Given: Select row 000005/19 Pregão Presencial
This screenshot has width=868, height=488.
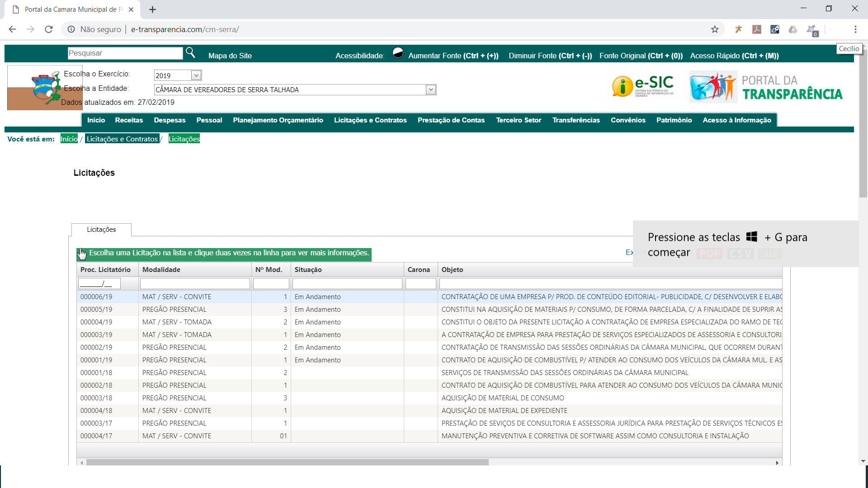Looking at the screenshot, I should point(174,310).
